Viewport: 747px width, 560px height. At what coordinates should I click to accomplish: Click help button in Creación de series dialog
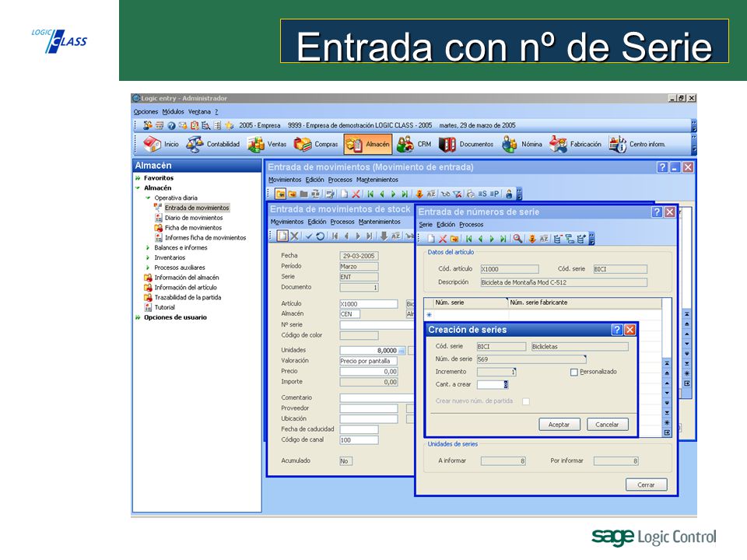click(x=617, y=330)
